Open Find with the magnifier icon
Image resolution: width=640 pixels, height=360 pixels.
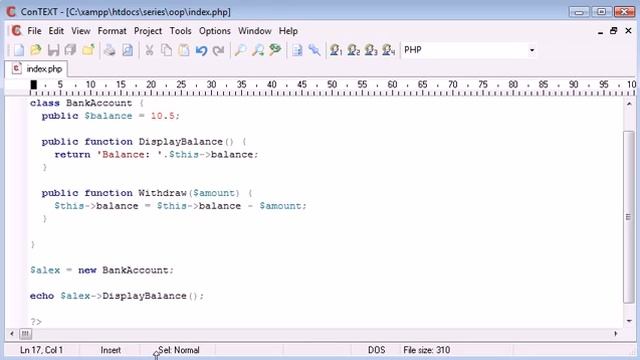pos(240,50)
